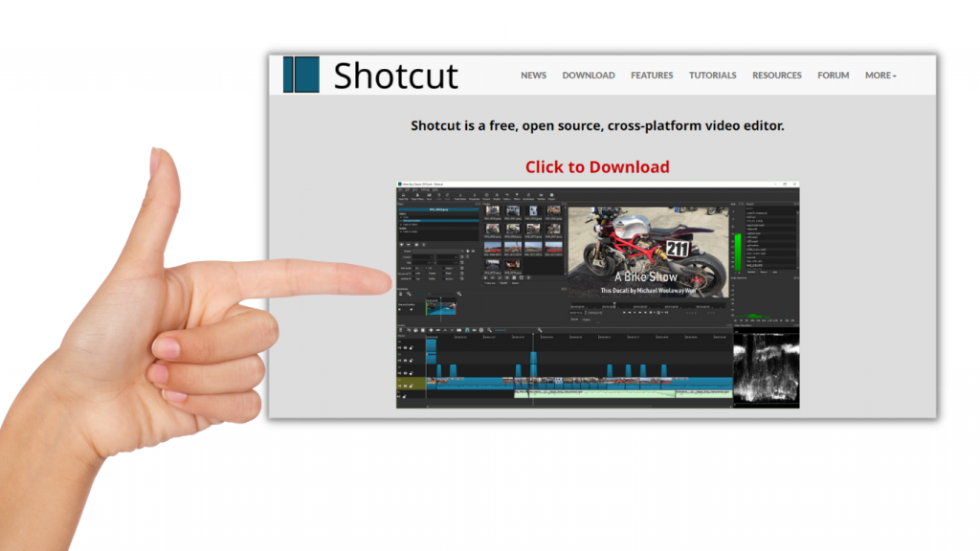Show the Peak Meter from the toolbar
Viewport: 980px width, 551px height.
coord(460,196)
